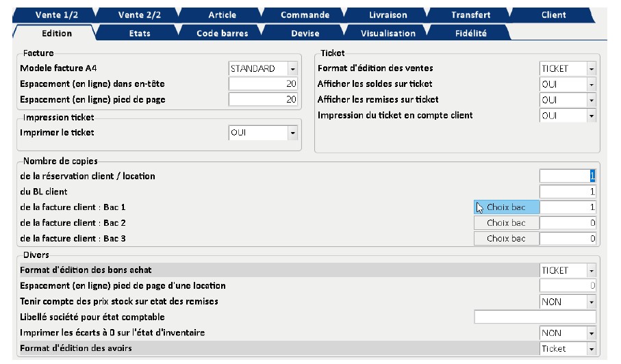Click the Espacement dans en-tête input field
621x364 pixels.
click(264, 84)
